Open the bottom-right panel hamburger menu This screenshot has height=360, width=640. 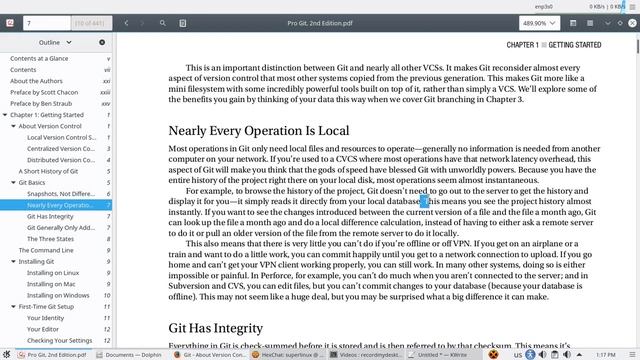(x=632, y=354)
